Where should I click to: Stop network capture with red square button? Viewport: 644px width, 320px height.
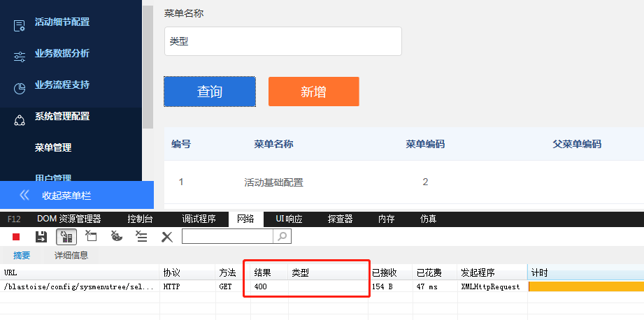coord(16,237)
